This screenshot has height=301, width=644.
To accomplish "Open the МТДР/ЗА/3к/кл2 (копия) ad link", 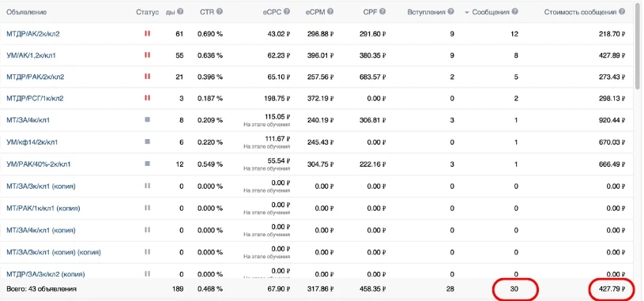I will [x=46, y=274].
